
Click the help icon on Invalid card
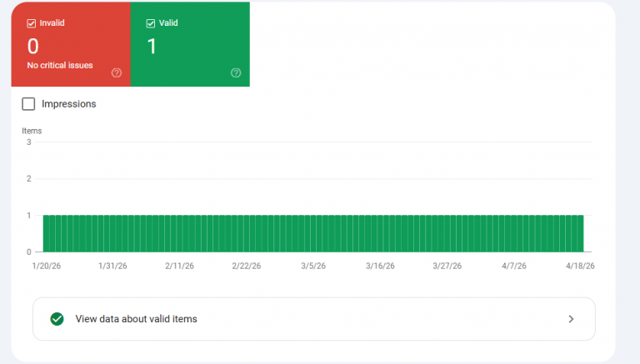coord(117,73)
